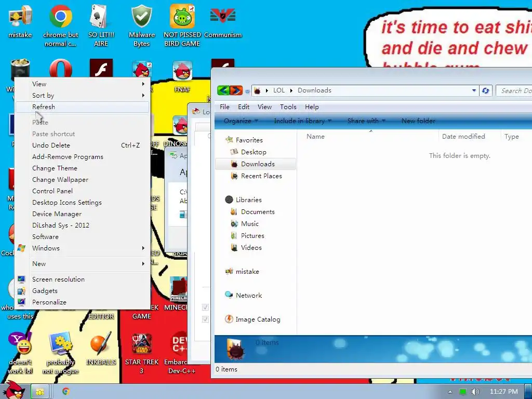Click New folder in Explorer toolbar
Screen dimensions: 532x399
click(x=418, y=121)
